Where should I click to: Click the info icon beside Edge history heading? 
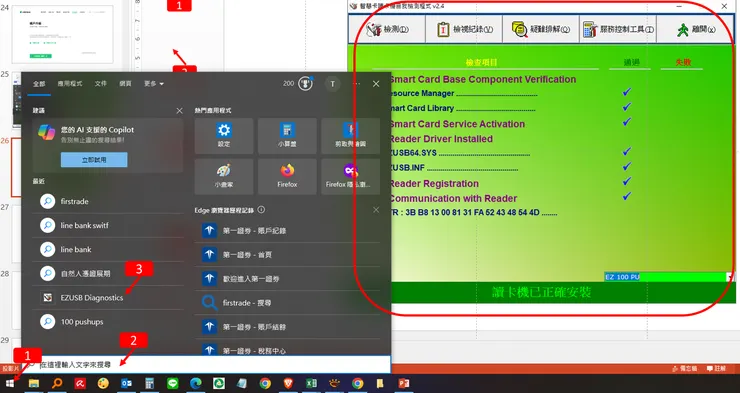(x=261, y=210)
